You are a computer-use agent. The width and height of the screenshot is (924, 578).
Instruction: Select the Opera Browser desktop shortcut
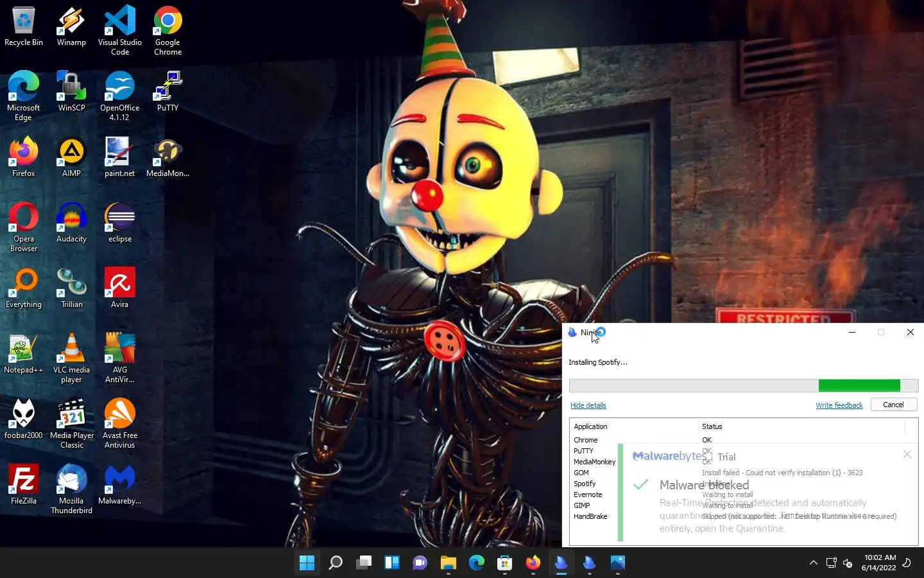pyautogui.click(x=24, y=227)
